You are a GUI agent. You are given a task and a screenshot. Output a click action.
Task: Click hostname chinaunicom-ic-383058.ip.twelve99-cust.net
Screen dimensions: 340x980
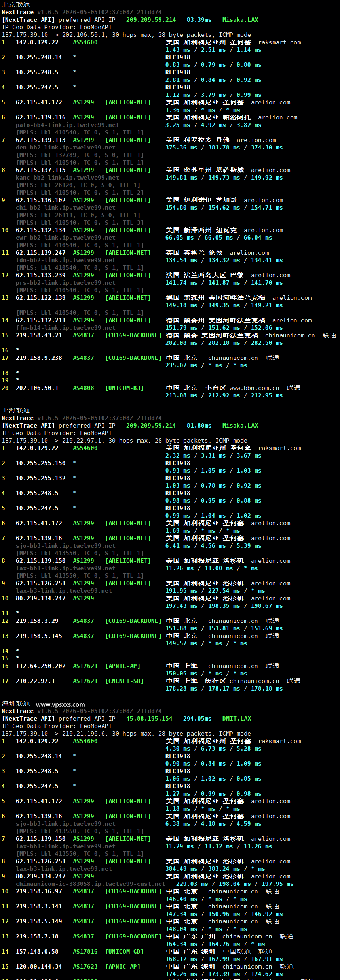[91, 884]
